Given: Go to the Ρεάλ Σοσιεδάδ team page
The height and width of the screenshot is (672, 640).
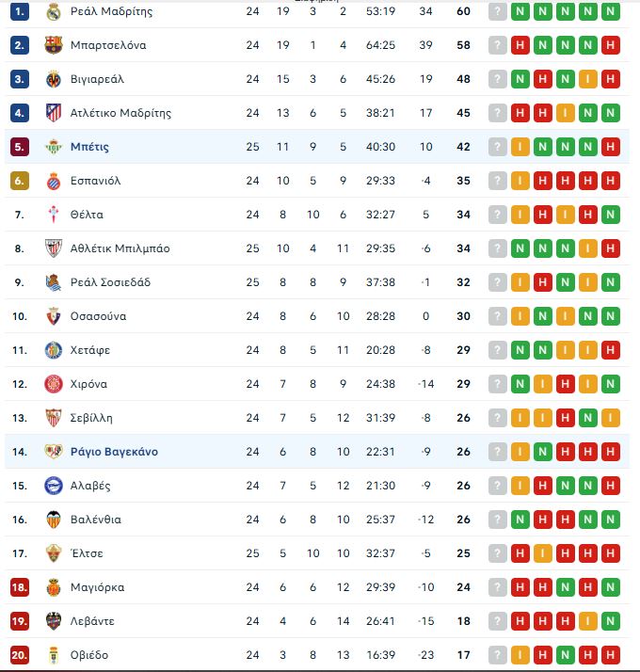Looking at the screenshot, I should tap(110, 282).
